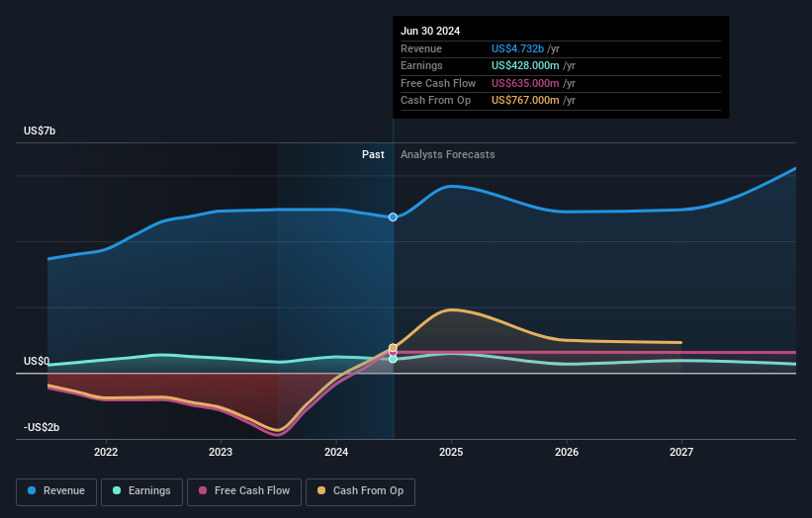Select the 2023 x-axis label
This screenshot has width=812, height=518.
(x=221, y=452)
